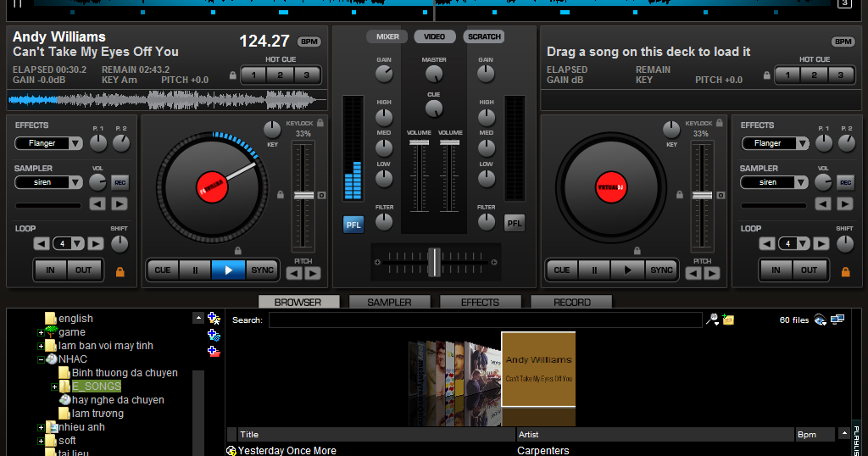Open search options magnifier icon
This screenshot has height=456, width=868.
pyautogui.click(x=712, y=320)
